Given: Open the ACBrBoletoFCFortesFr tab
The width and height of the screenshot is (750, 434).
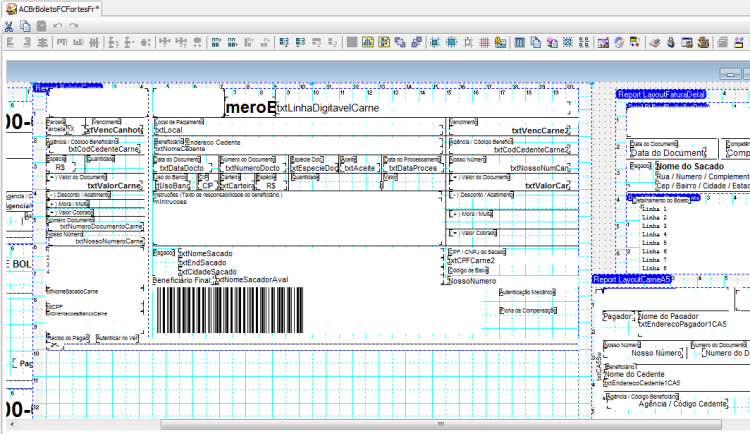Looking at the screenshot, I should 52,9.
